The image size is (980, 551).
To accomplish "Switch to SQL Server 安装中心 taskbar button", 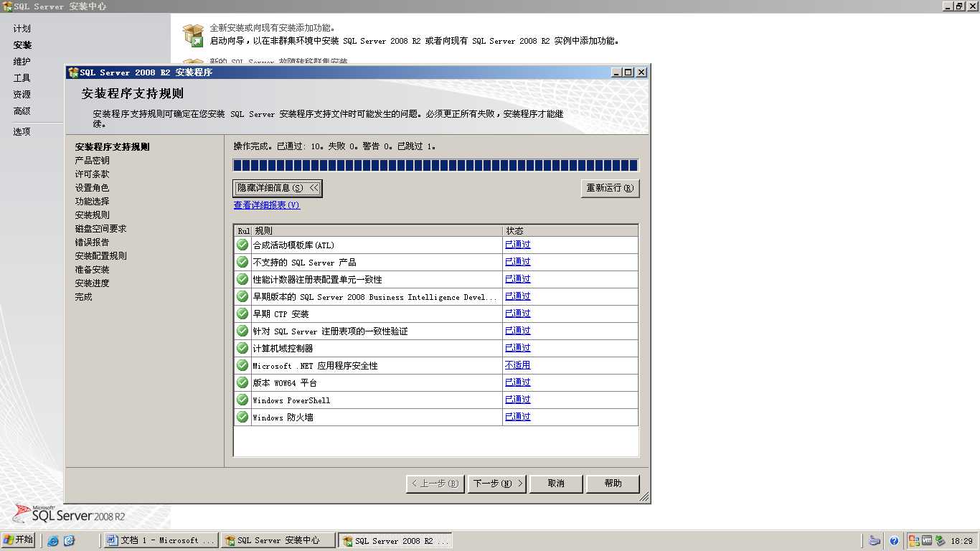I will pos(278,540).
